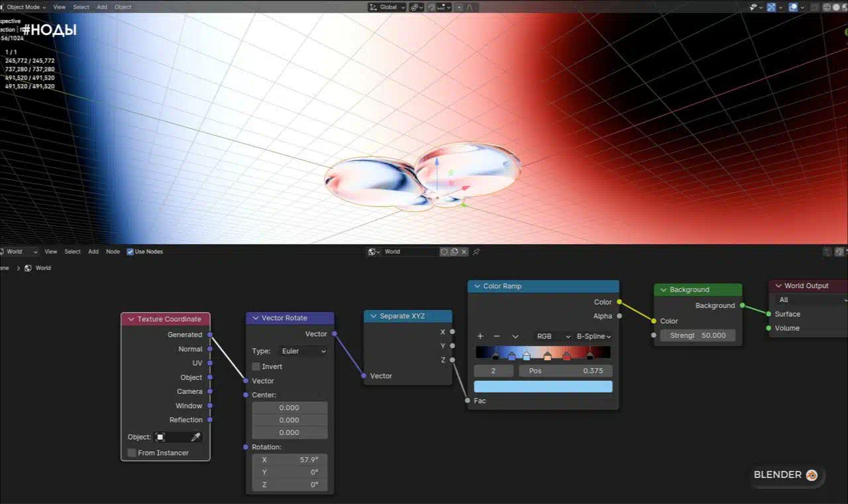Screen dimensions: 848x504
Task: Toggle the fake user shield icon
Action: 444,252
